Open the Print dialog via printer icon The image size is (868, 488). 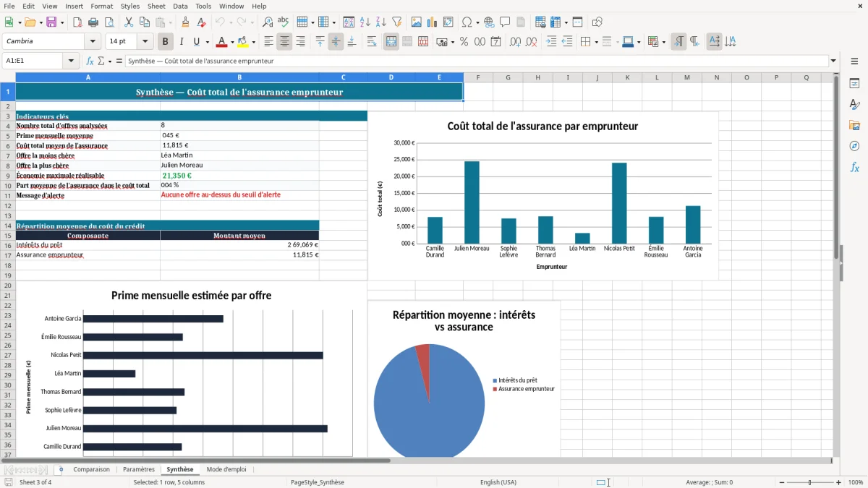93,22
